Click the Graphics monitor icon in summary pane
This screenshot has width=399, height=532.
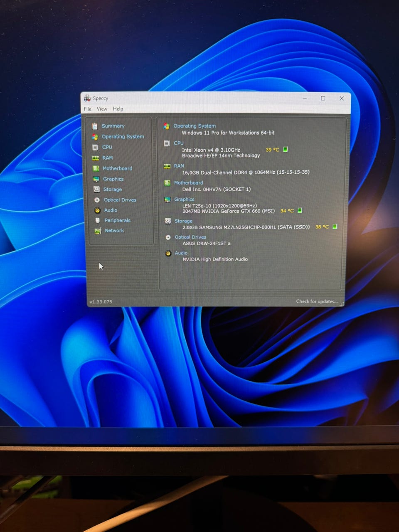click(x=167, y=200)
